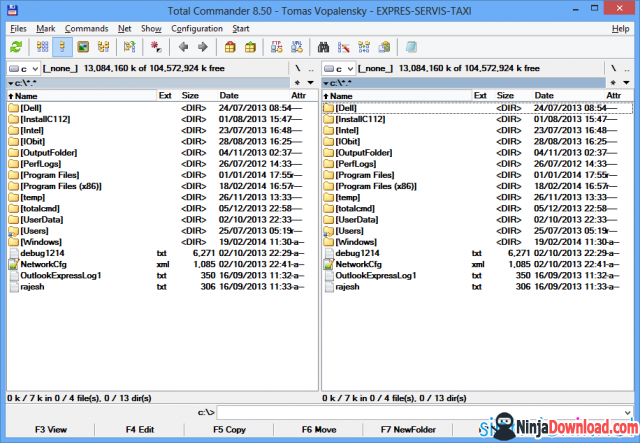Image resolution: width=640 pixels, height=443 pixels.
Task: Open the right panel drive c dropdown
Action: tap(338, 69)
